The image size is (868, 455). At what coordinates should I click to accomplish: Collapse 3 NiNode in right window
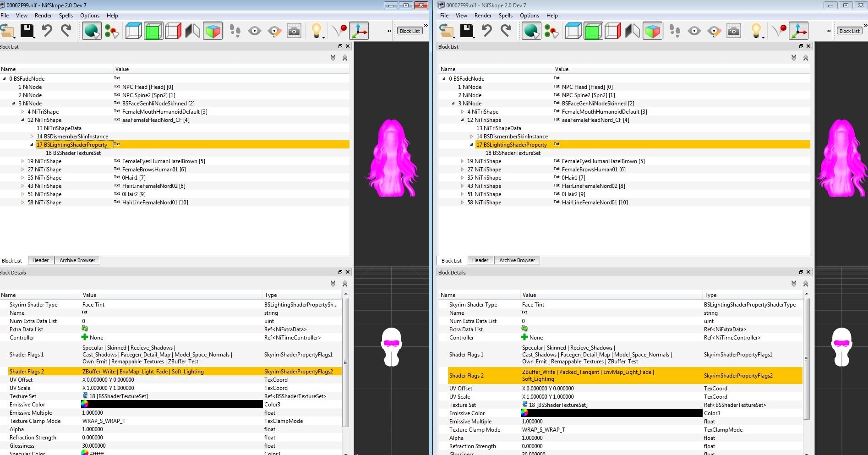(x=453, y=103)
